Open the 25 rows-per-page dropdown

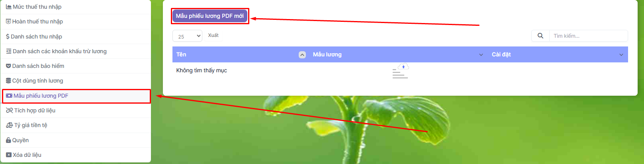click(x=187, y=36)
